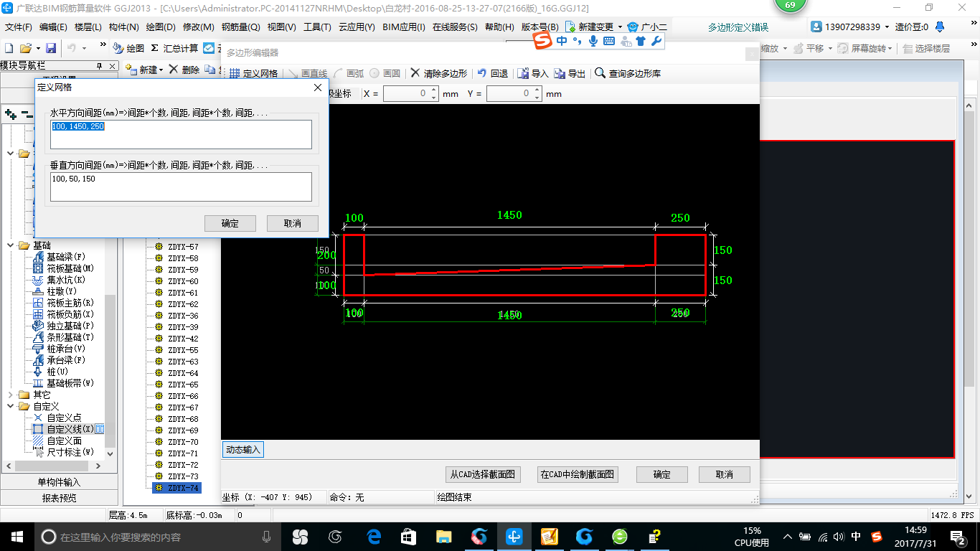The height and width of the screenshot is (551, 980).
Task: Click the 回退 undo tool in editor
Action: 493,73
